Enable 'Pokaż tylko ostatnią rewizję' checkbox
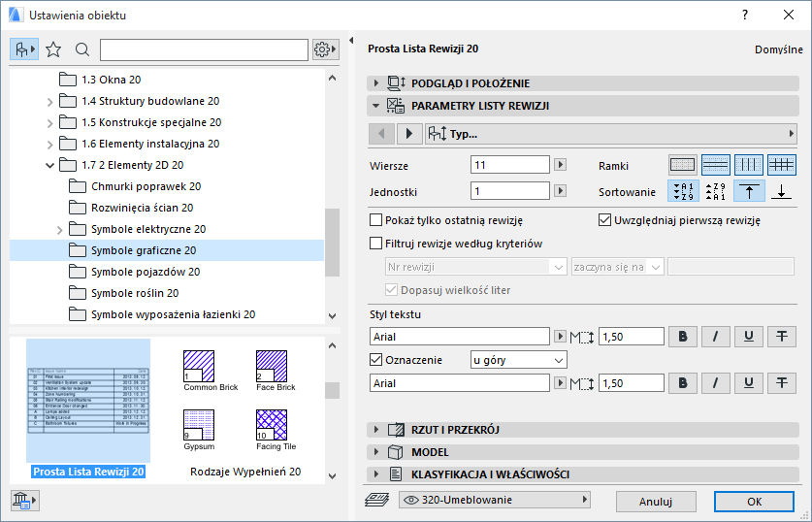Viewport: 812px width, 522px height. [376, 220]
